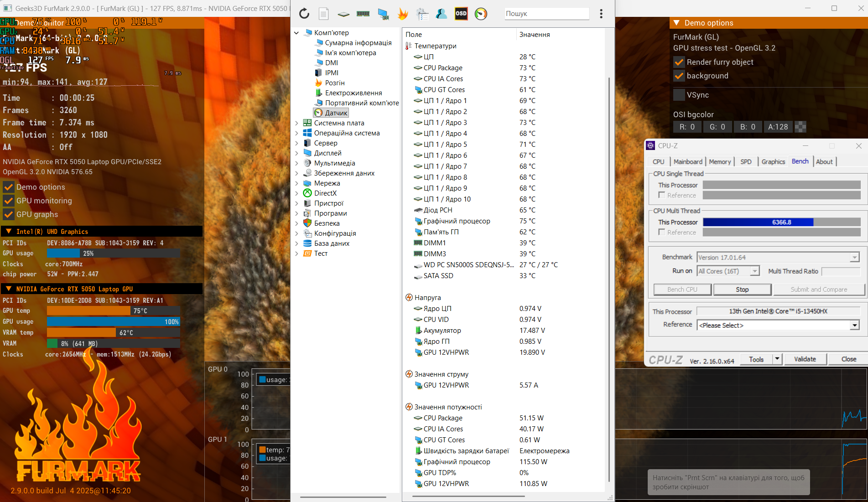Click the OSI bgcolor checkered swatch
This screenshot has height=502, width=868.
coord(800,127)
